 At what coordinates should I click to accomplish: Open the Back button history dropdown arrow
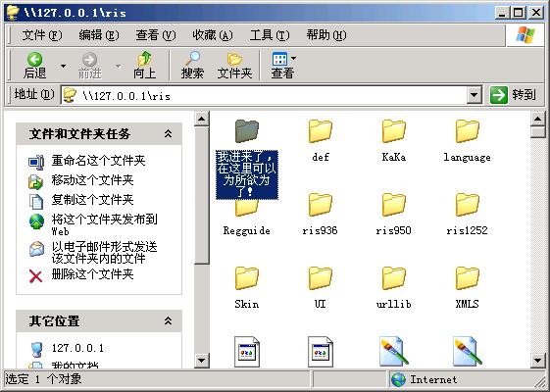point(63,66)
